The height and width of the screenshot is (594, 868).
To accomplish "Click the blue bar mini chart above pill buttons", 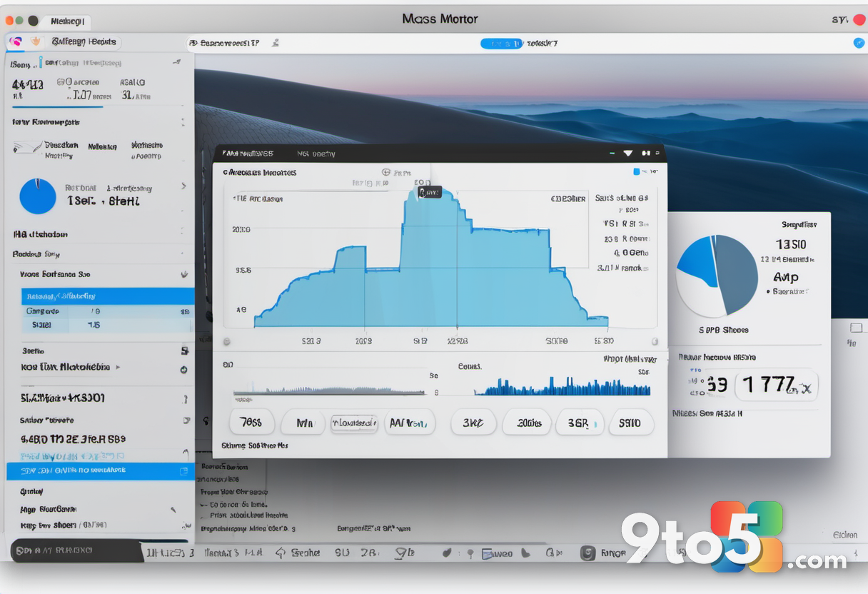I will tap(562, 387).
